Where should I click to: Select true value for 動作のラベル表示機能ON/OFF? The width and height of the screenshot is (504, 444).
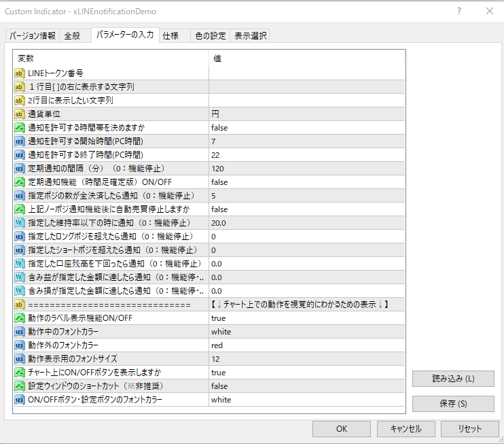307,318
